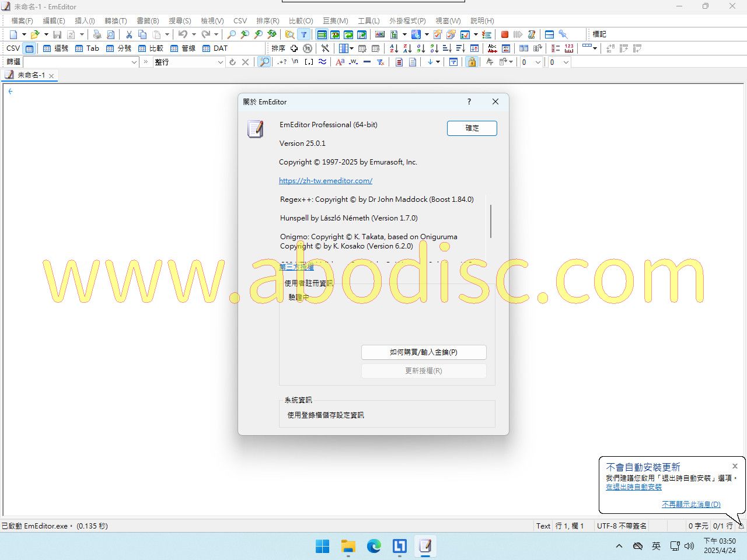Expand the Paste dropdown arrow
The image size is (747, 560).
pos(167,34)
